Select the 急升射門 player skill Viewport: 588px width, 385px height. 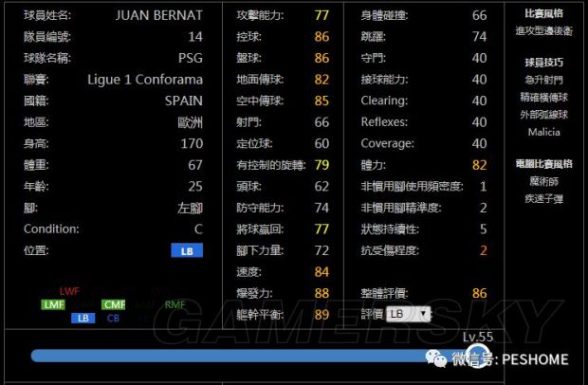tap(543, 81)
